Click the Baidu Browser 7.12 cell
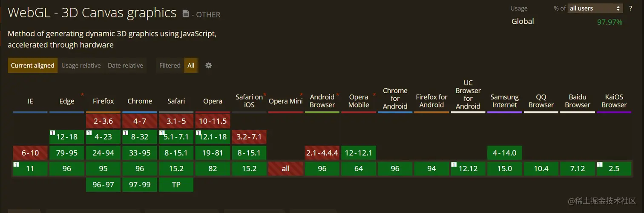This screenshot has height=213, width=644. pyautogui.click(x=578, y=169)
